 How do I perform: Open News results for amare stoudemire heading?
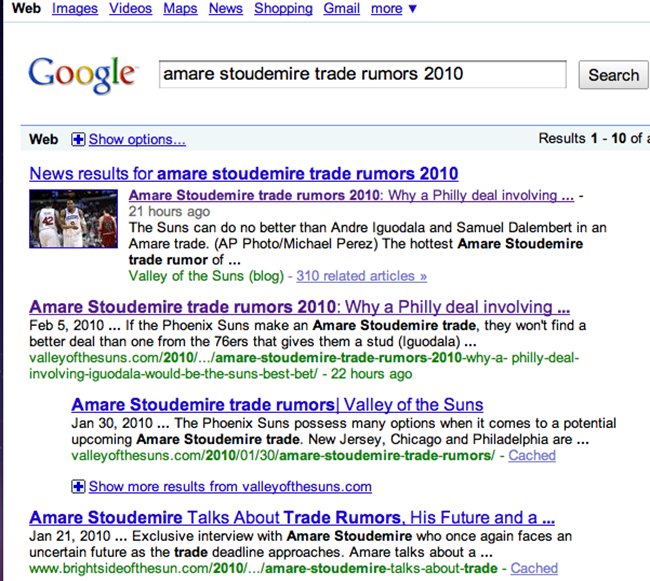click(x=244, y=173)
